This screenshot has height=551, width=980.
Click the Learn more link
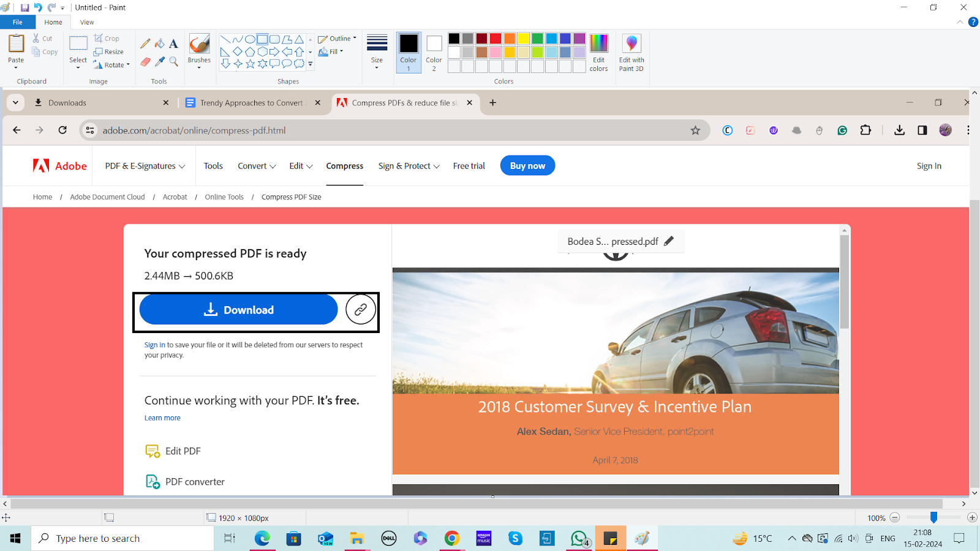162,418
